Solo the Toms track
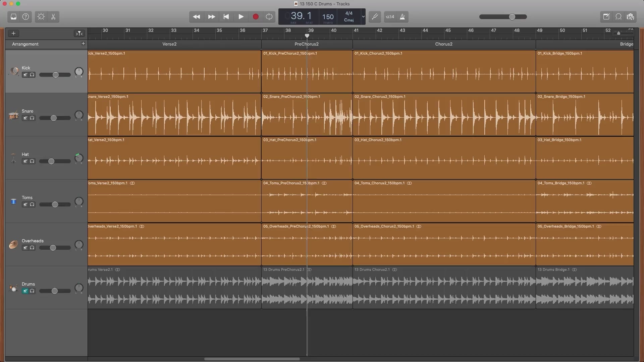This screenshot has height=362, width=644. pos(32,204)
